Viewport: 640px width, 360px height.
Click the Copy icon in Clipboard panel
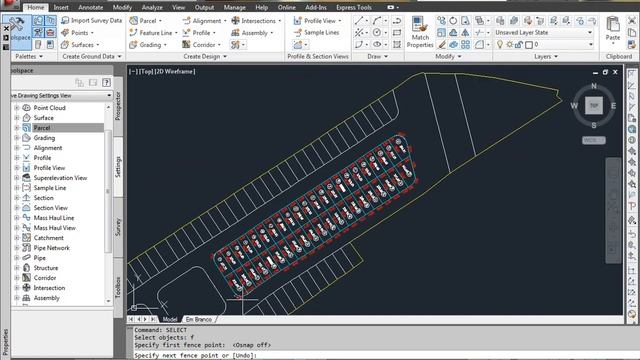click(631, 32)
